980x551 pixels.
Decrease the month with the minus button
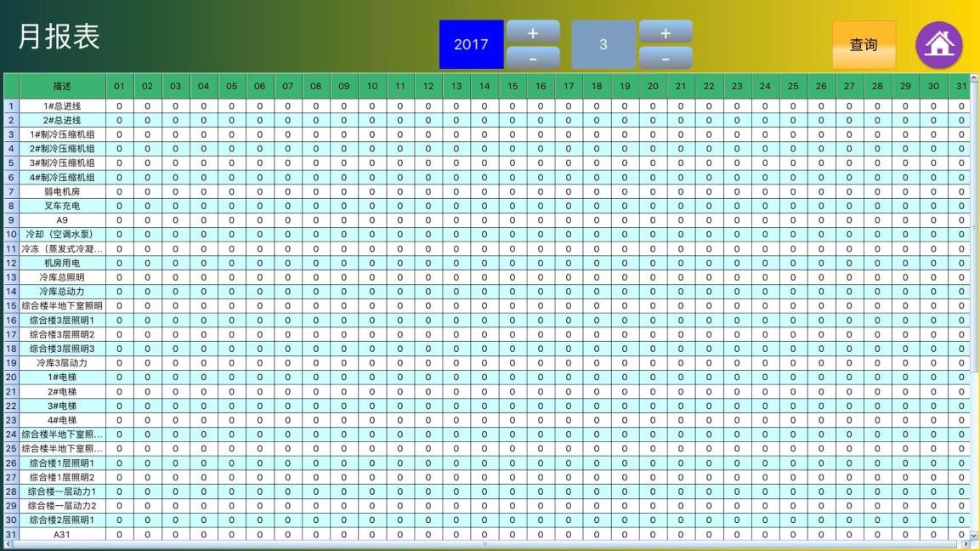pos(665,58)
